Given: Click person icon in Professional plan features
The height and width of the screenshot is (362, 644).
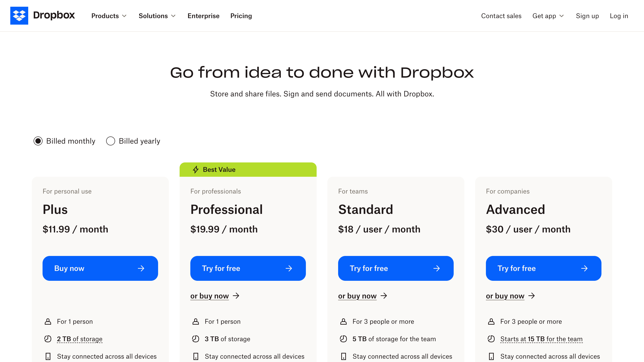Looking at the screenshot, I should pos(195,322).
